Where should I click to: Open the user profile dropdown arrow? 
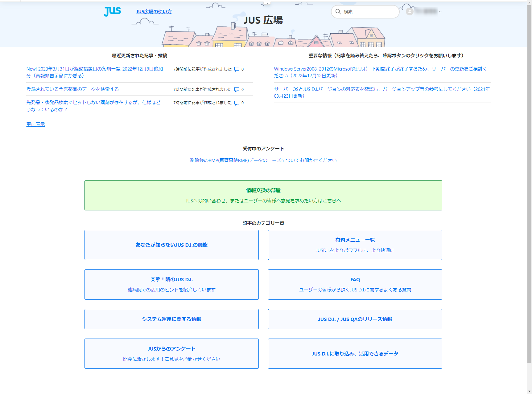point(440,12)
